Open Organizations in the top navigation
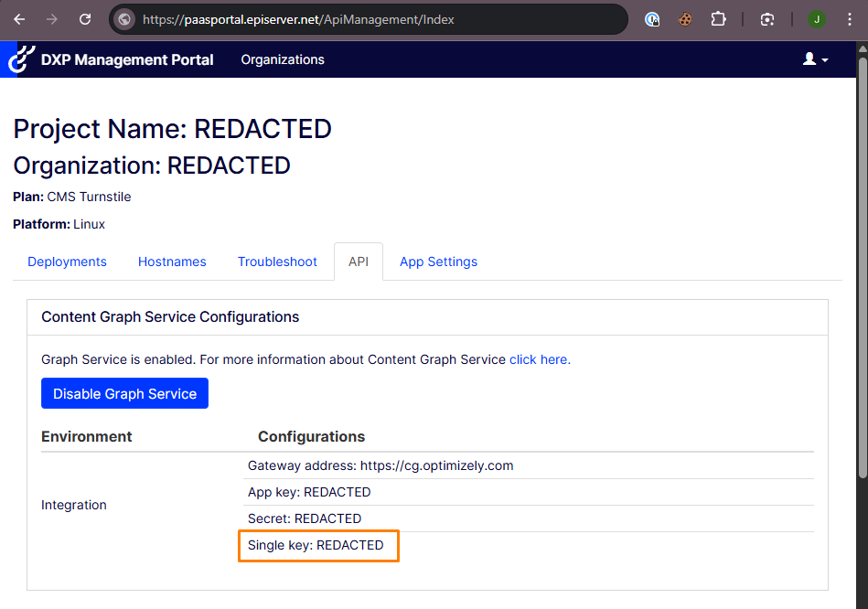Viewport: 868px width, 609px height. (283, 59)
